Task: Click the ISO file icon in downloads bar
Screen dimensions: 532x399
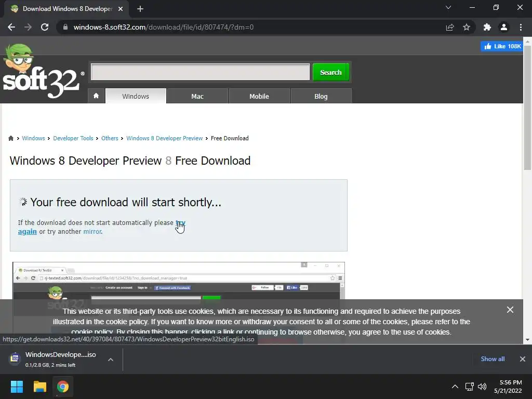Action: 15,358
